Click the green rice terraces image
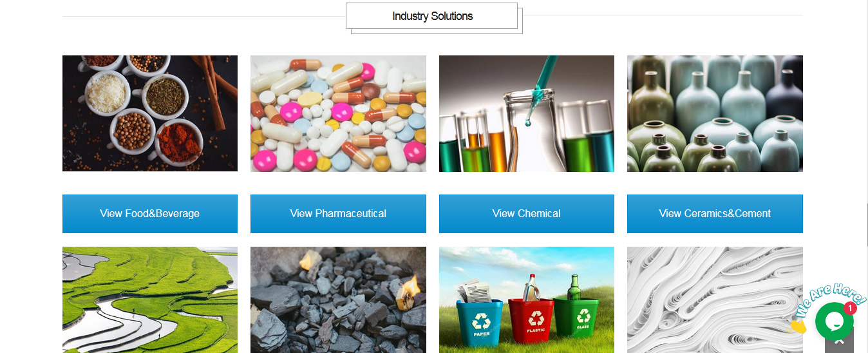This screenshot has height=353, width=868. (150, 300)
